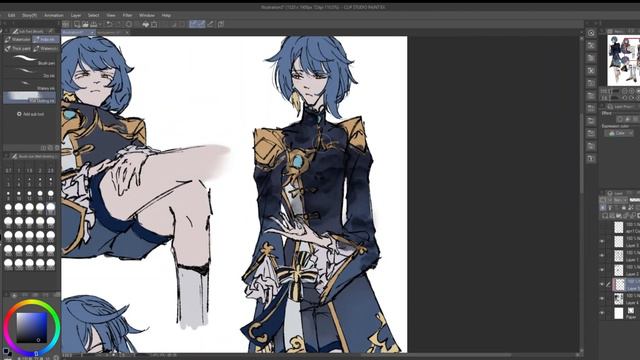Close the second document tab
The image size is (640, 360).
(127, 32)
